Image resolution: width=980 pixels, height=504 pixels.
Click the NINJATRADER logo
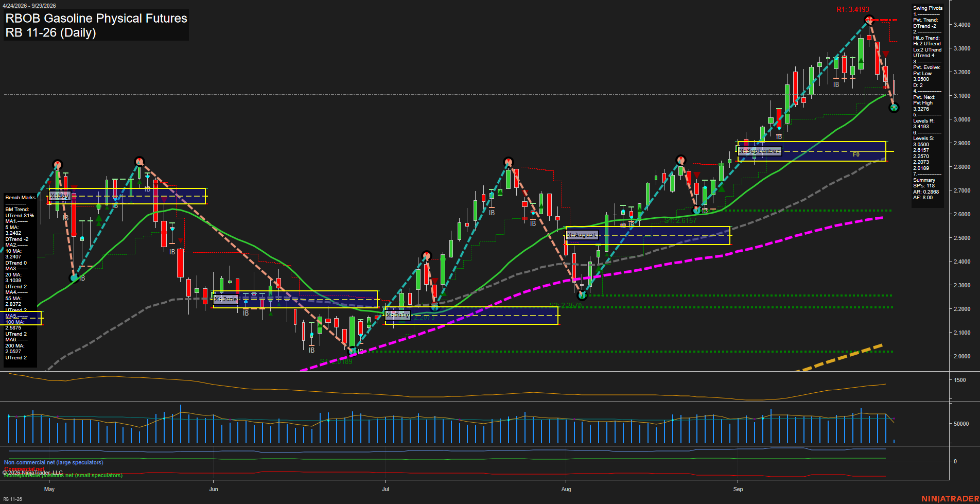[x=950, y=499]
